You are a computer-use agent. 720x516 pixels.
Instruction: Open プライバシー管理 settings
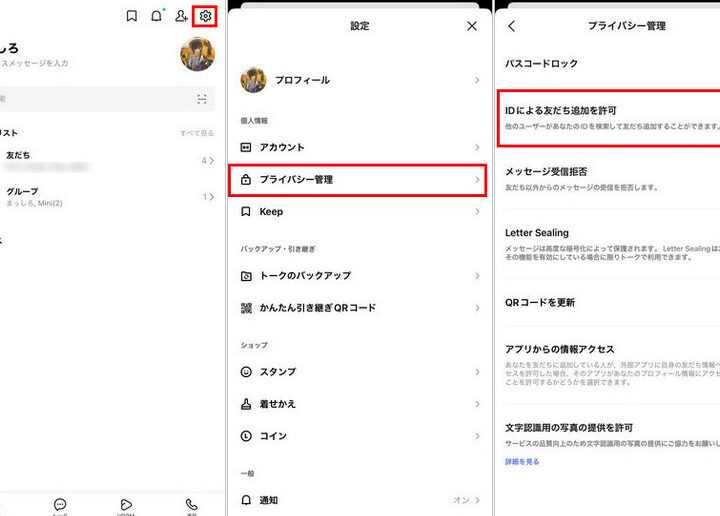click(x=359, y=180)
